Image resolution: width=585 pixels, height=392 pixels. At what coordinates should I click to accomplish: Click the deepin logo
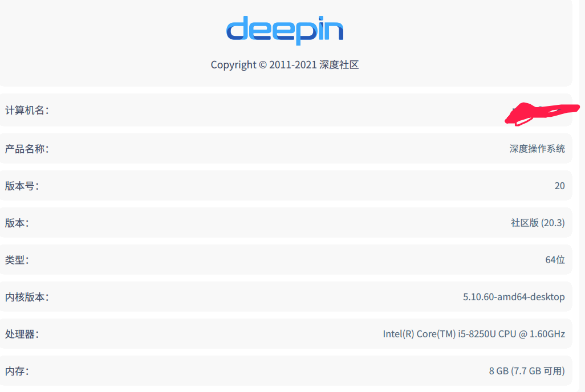click(285, 31)
